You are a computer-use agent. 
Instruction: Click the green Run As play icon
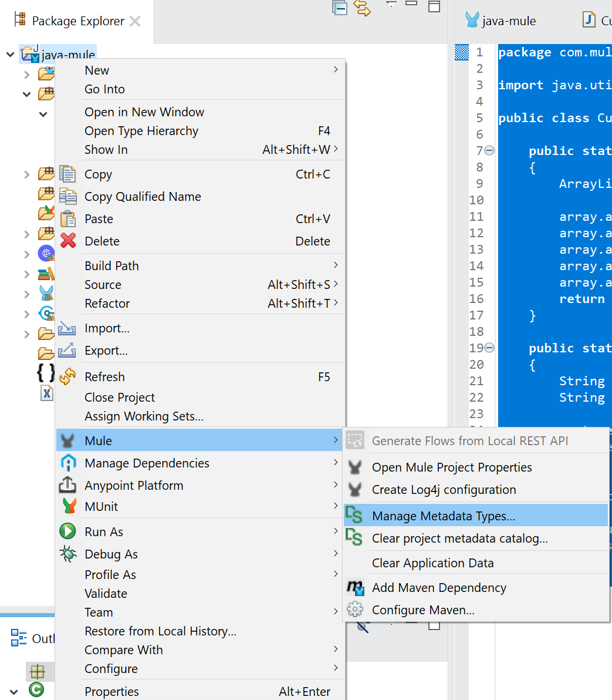pyautogui.click(x=68, y=531)
